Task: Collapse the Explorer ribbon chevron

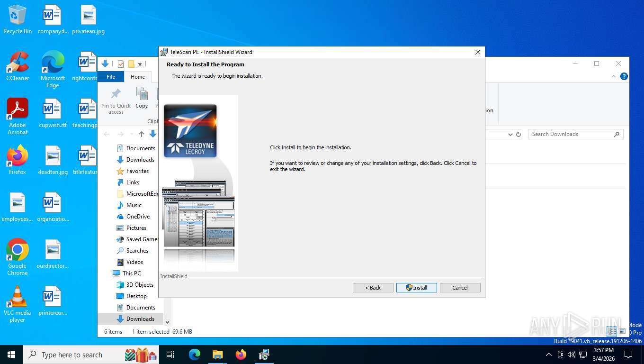Action: (614, 76)
